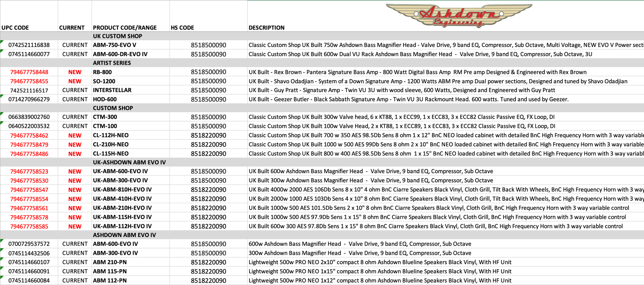Select the UK-ABM-300-EVO IV product cell
The width and height of the screenshot is (644, 285).
coord(120,181)
